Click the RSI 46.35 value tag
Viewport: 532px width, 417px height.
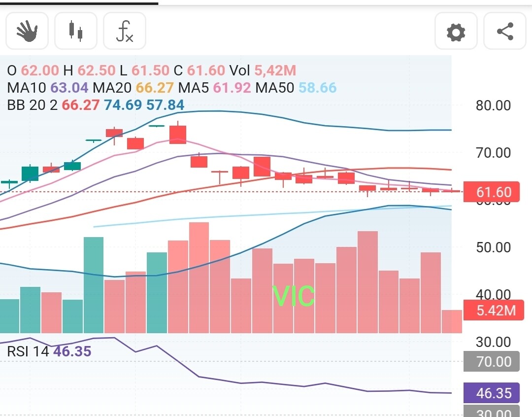[x=491, y=393]
